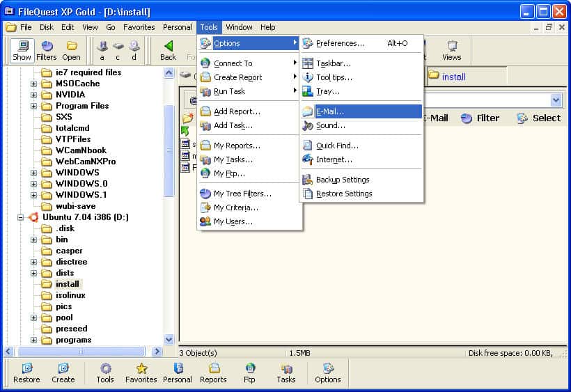
Task: Click the Select button in file pane
Action: point(538,118)
